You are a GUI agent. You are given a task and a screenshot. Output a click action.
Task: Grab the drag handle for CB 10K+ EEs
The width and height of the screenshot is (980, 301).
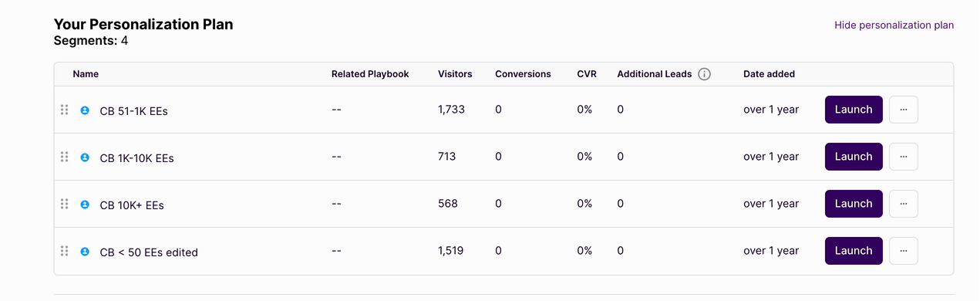(x=65, y=204)
